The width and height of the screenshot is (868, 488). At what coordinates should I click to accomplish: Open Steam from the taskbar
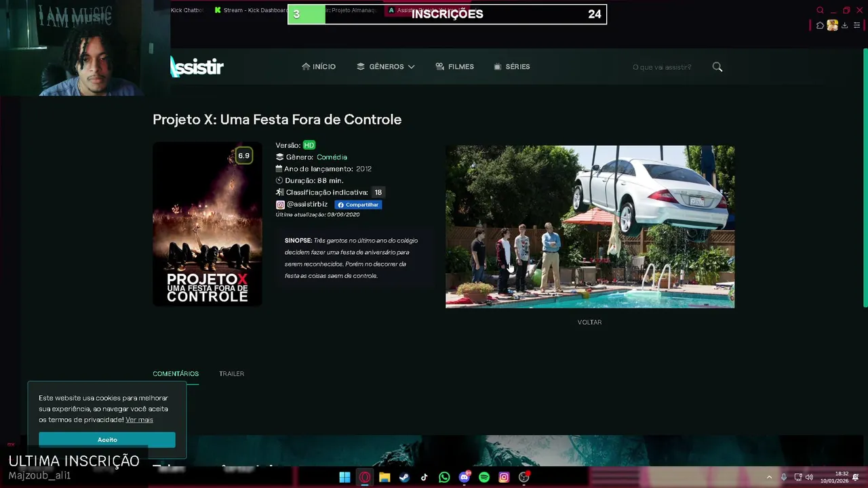pos(404,477)
